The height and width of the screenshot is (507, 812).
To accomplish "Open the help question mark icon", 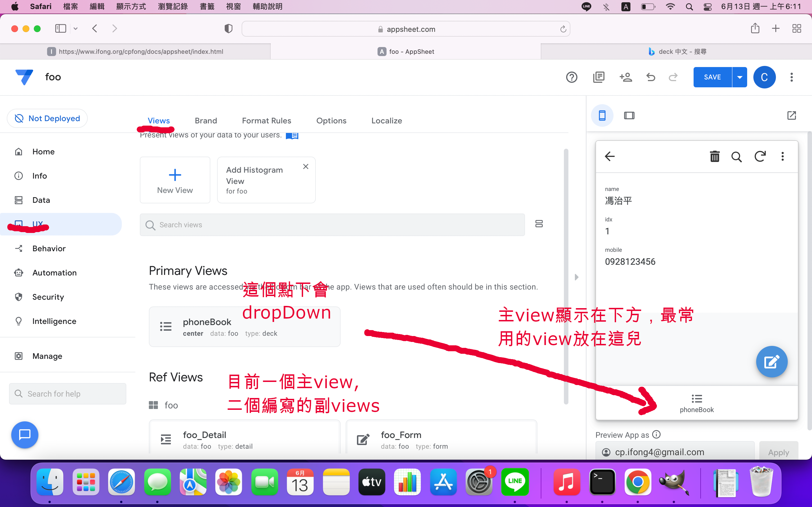I will pos(572,77).
